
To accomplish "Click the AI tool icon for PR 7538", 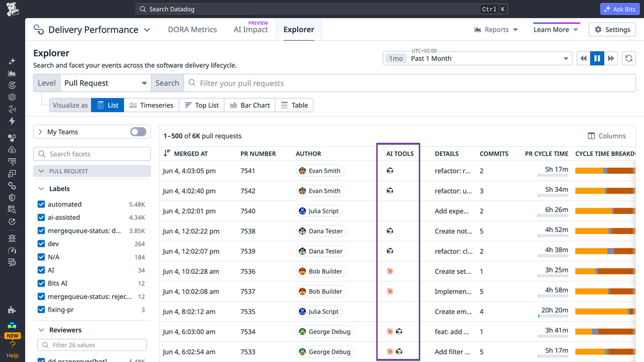I will 390,231.
